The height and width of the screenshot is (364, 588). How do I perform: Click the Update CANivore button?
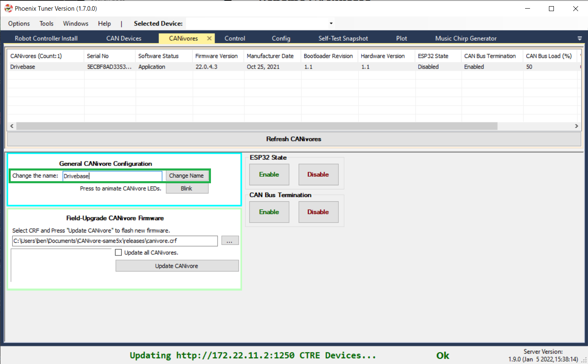coord(177,266)
